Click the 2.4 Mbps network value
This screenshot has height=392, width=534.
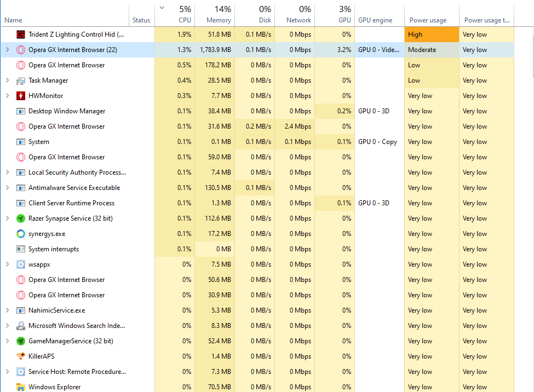298,126
